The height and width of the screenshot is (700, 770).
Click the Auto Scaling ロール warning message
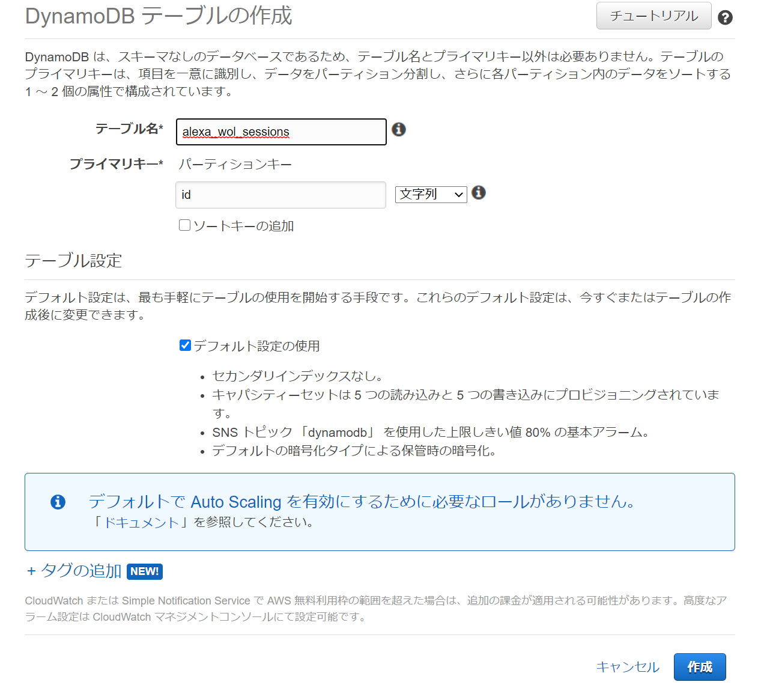tap(362, 501)
